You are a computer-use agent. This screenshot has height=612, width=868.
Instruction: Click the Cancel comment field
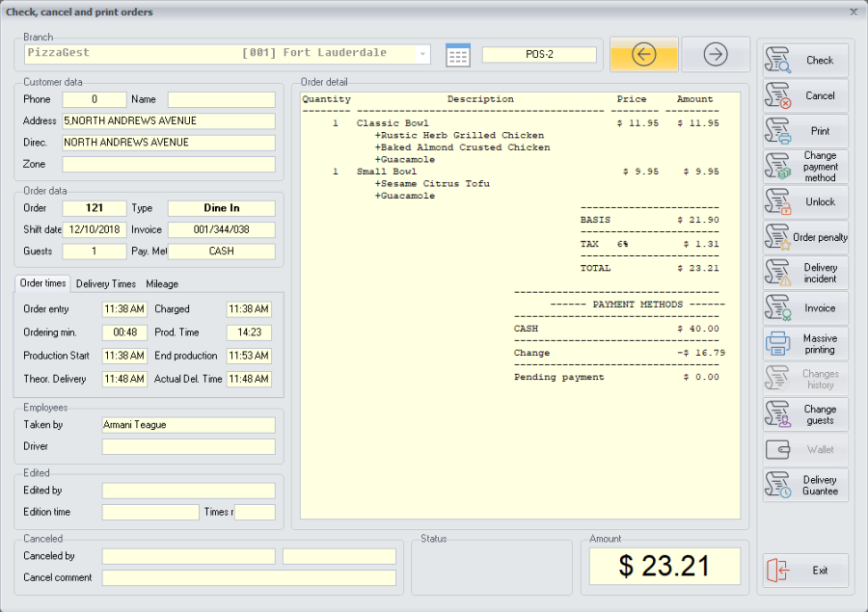point(249,578)
